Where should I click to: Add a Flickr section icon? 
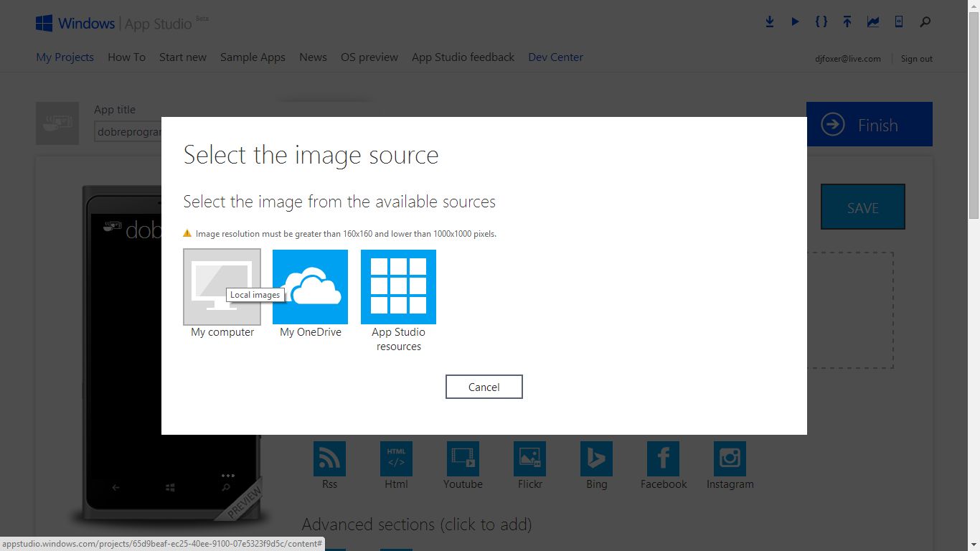pos(529,458)
